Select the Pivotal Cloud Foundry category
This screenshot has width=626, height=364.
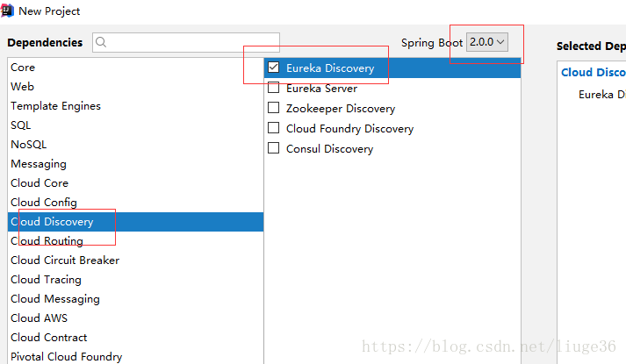pyautogui.click(x=136, y=356)
